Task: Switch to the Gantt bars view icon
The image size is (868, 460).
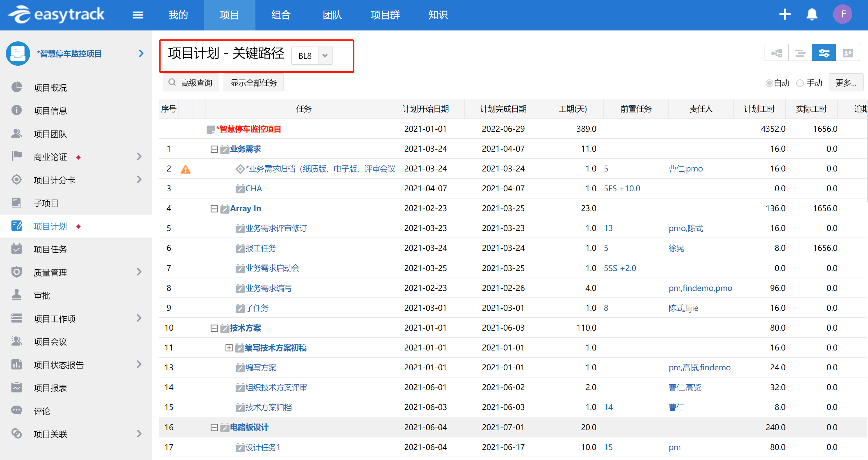Action: [x=800, y=53]
